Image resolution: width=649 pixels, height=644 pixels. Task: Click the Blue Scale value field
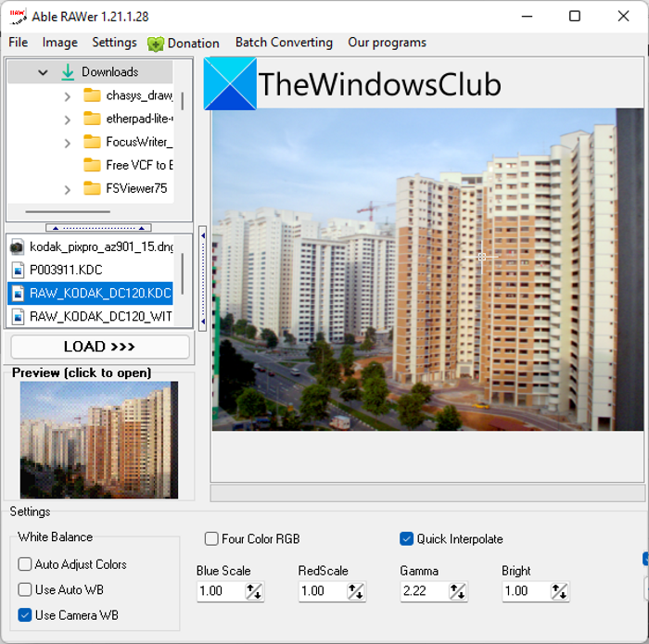[x=221, y=590]
